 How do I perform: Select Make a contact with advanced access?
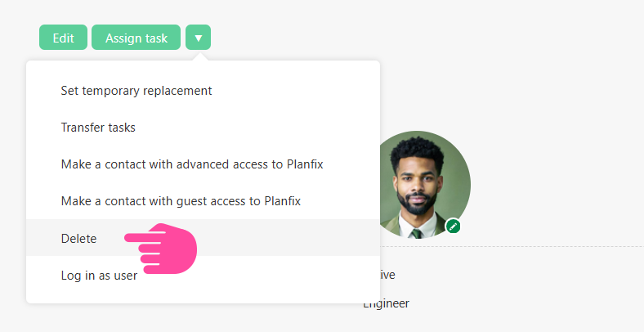pos(192,164)
